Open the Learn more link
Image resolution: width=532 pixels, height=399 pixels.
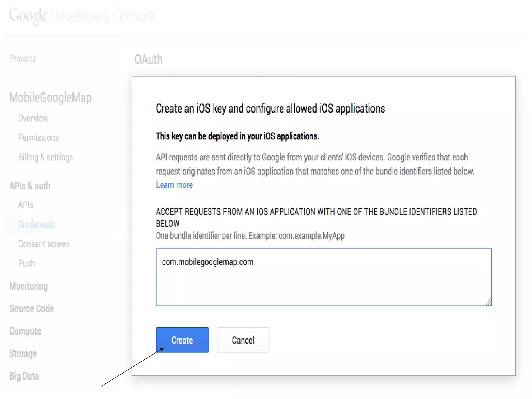(x=174, y=185)
